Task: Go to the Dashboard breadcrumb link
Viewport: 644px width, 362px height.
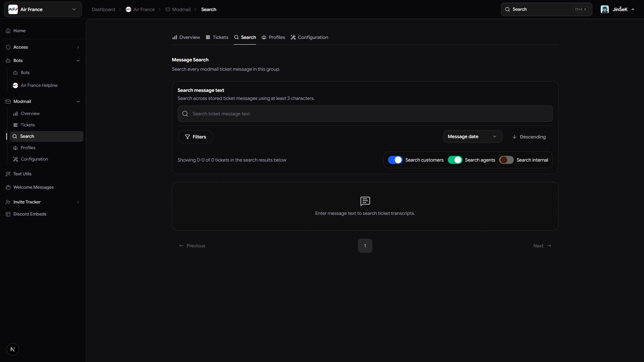Action: pyautogui.click(x=103, y=9)
